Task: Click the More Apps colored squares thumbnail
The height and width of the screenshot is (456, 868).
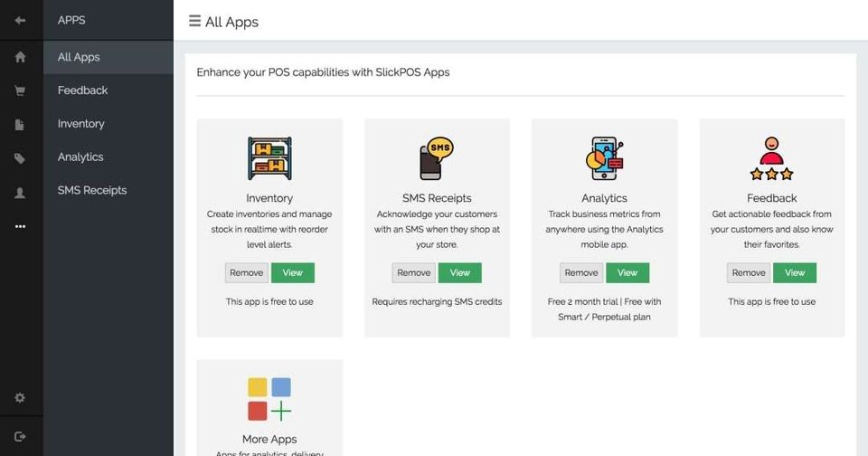Action: click(x=269, y=399)
